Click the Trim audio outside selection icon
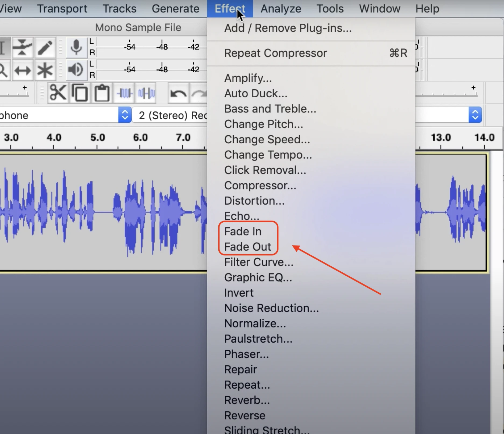This screenshot has height=434, width=504. 125,93
